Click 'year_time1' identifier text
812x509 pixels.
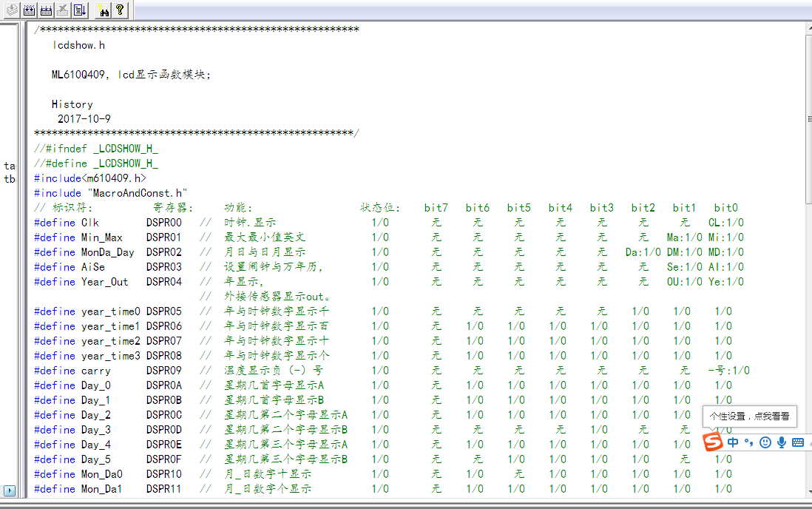pyautogui.click(x=111, y=326)
